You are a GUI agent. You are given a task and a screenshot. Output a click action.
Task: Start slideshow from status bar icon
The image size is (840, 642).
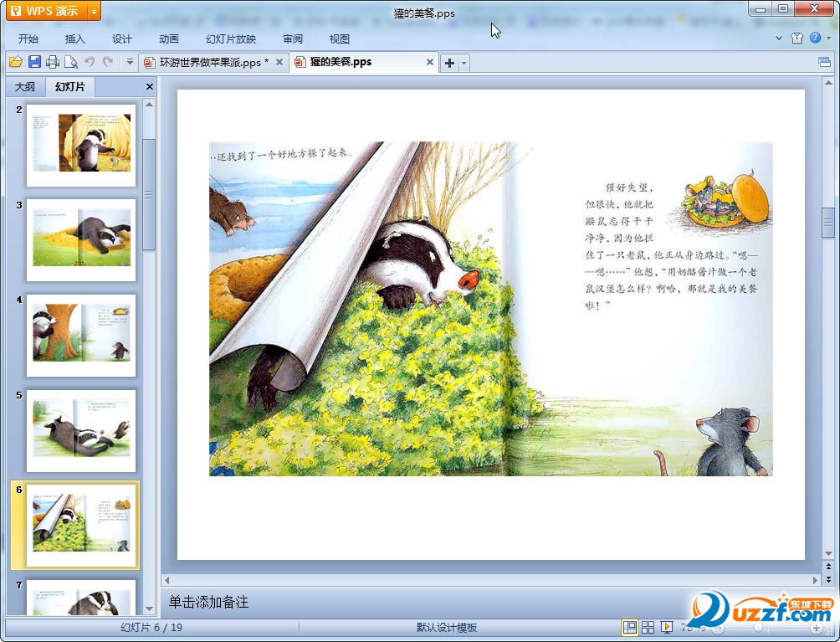click(667, 627)
